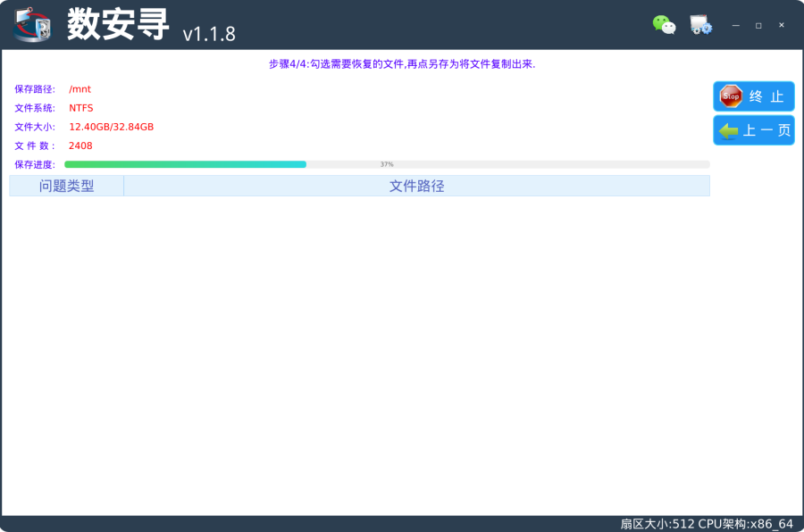This screenshot has width=804, height=532.
Task: Click the 12.40GB/32.84GB file size value
Action: click(111, 127)
